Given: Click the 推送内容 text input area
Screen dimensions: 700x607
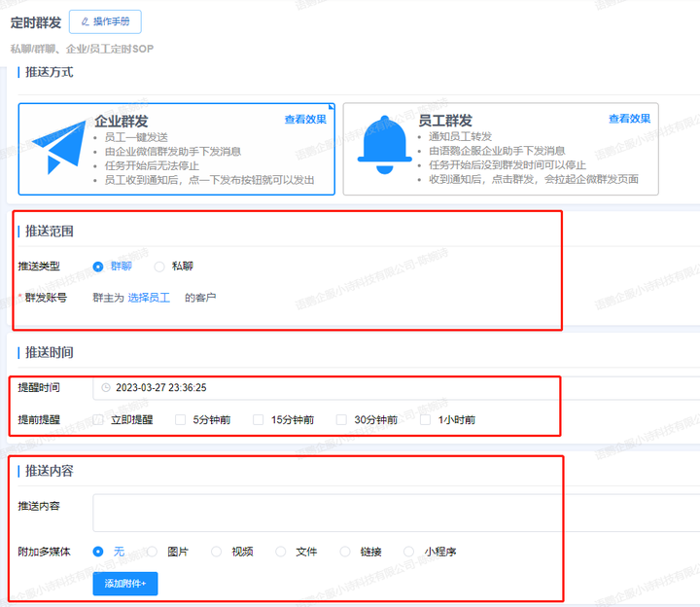Looking at the screenshot, I should click(389, 512).
